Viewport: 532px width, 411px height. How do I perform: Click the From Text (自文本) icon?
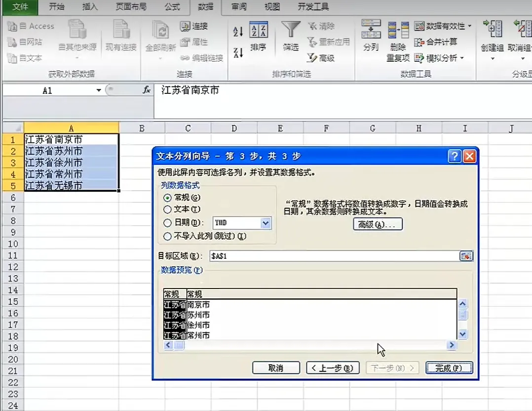pos(12,58)
